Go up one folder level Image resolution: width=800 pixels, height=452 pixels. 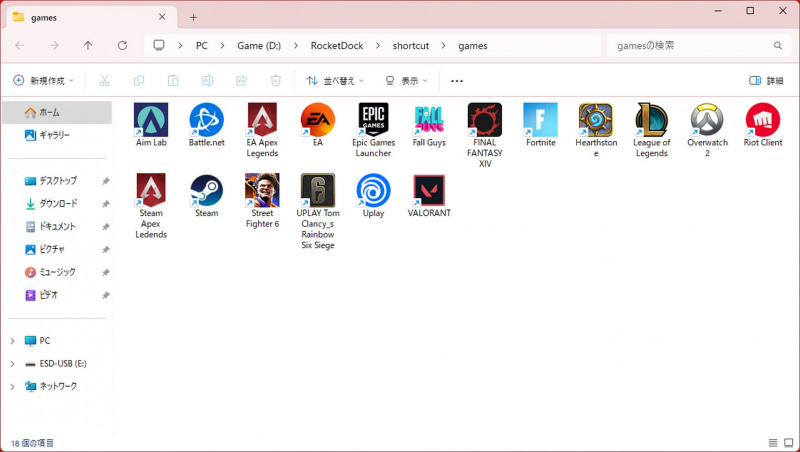pos(88,46)
